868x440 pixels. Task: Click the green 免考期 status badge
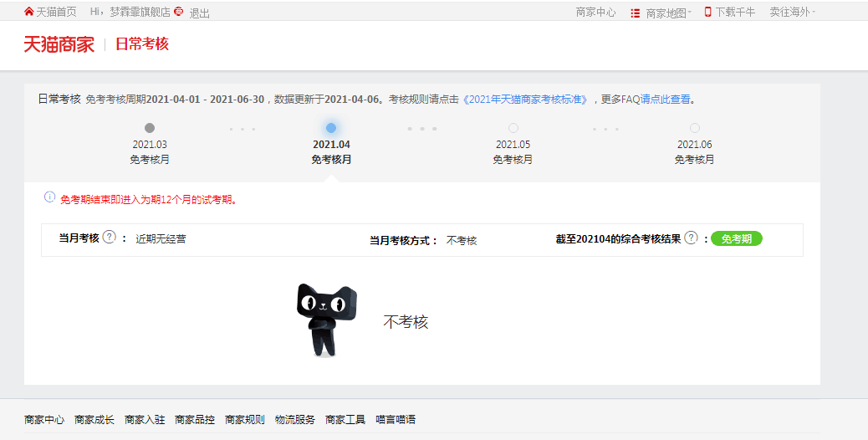tap(736, 239)
